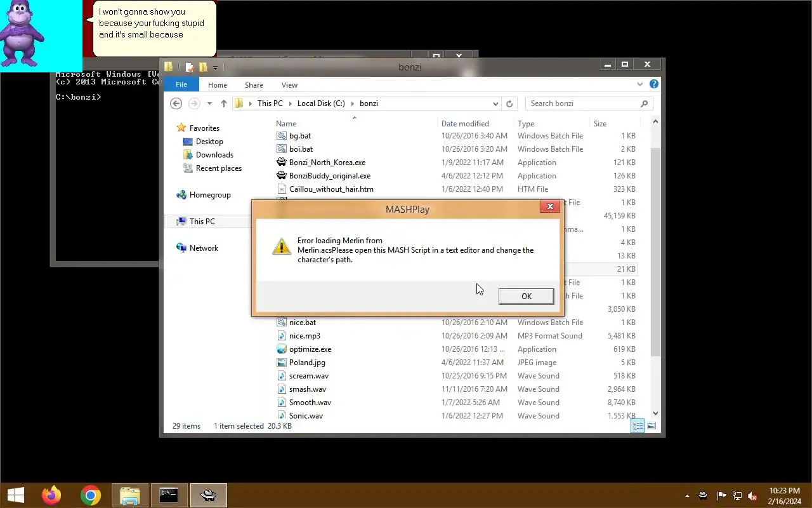Click the file list scroll down arrow

655,414
